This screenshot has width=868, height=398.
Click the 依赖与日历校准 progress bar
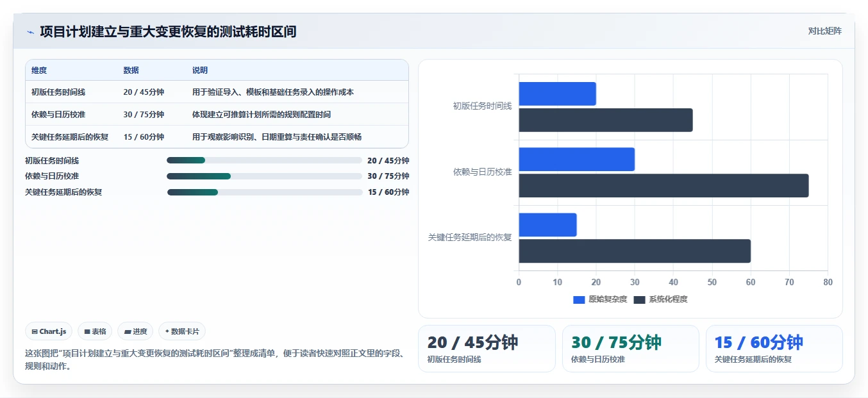point(264,176)
